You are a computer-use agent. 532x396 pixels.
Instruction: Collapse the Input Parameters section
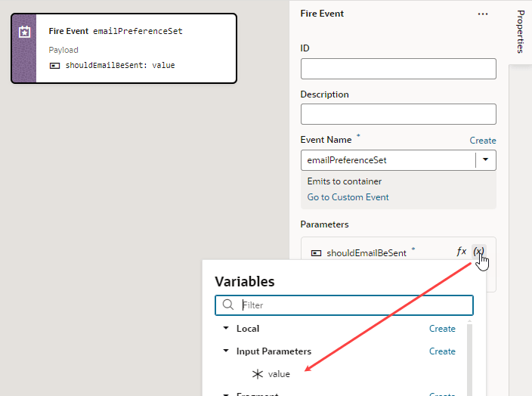225,351
